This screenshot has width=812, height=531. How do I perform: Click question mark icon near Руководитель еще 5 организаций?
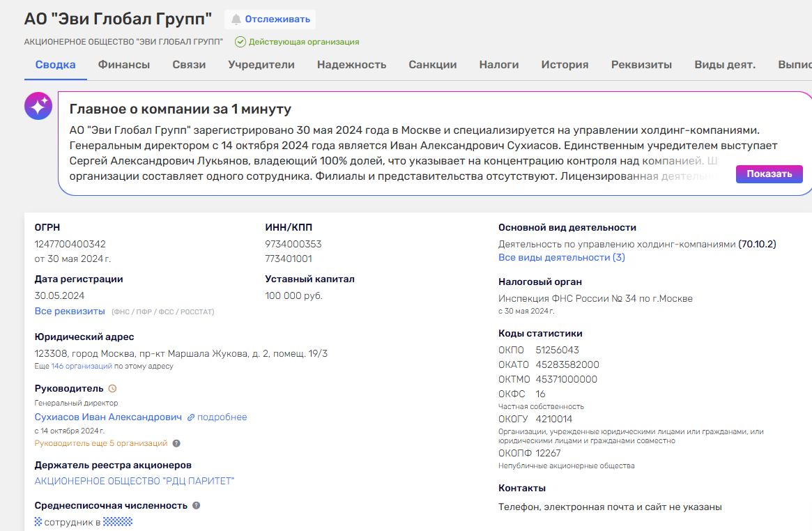pyautogui.click(x=176, y=443)
